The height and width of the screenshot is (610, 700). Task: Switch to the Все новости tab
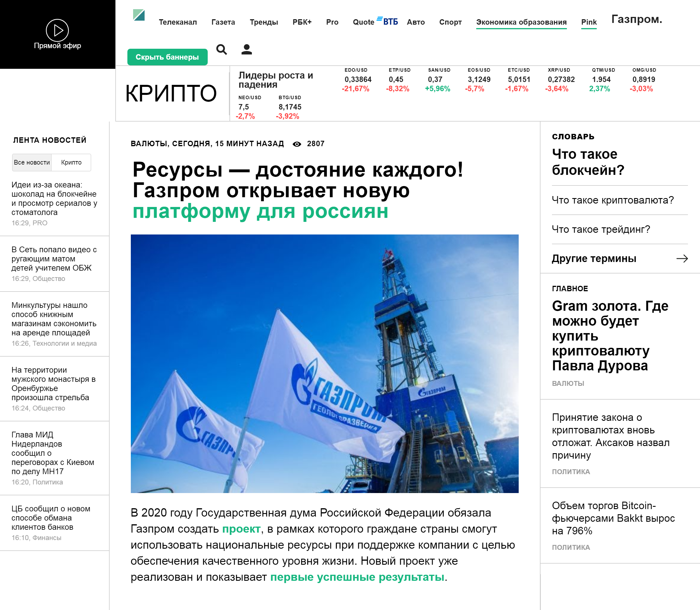click(32, 162)
